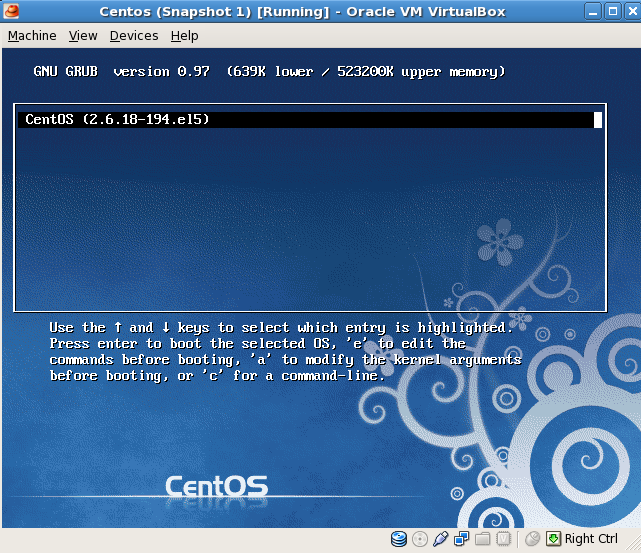Click the window title bar text
The image size is (641, 553).
pos(302,11)
